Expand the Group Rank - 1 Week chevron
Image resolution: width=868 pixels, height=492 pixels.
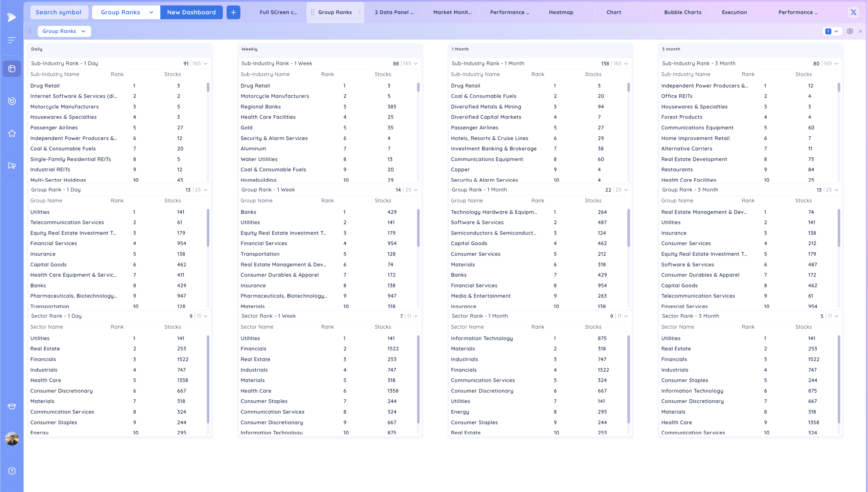416,190
